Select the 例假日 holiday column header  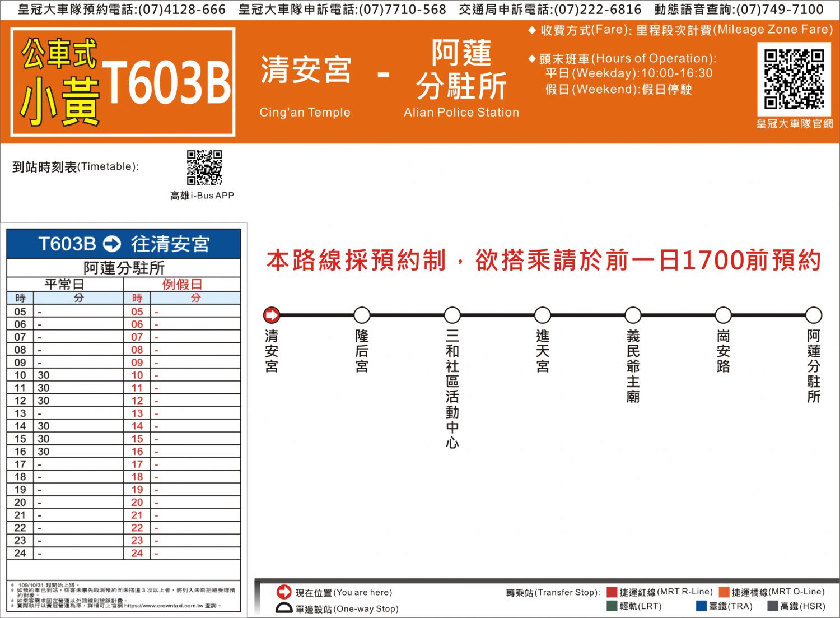[182, 284]
